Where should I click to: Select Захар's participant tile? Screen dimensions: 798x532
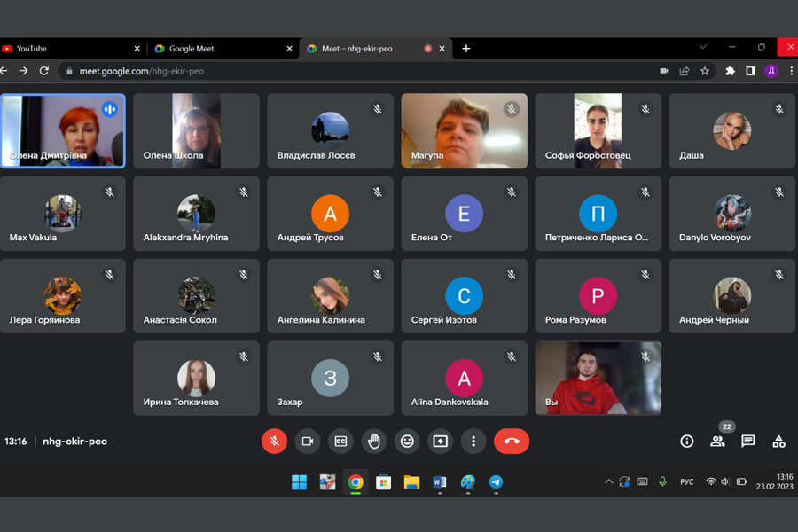(x=331, y=379)
